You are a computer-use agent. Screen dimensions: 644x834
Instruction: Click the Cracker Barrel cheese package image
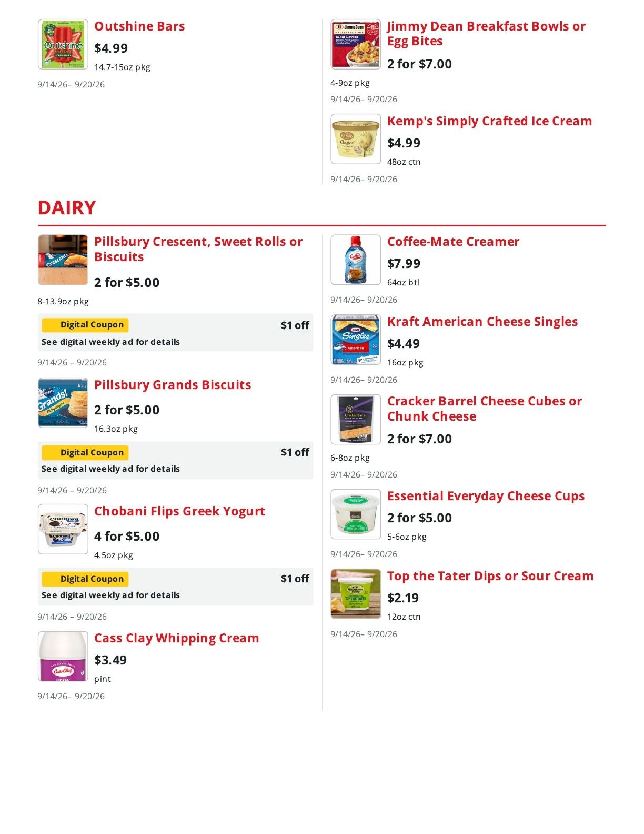pyautogui.click(x=356, y=420)
